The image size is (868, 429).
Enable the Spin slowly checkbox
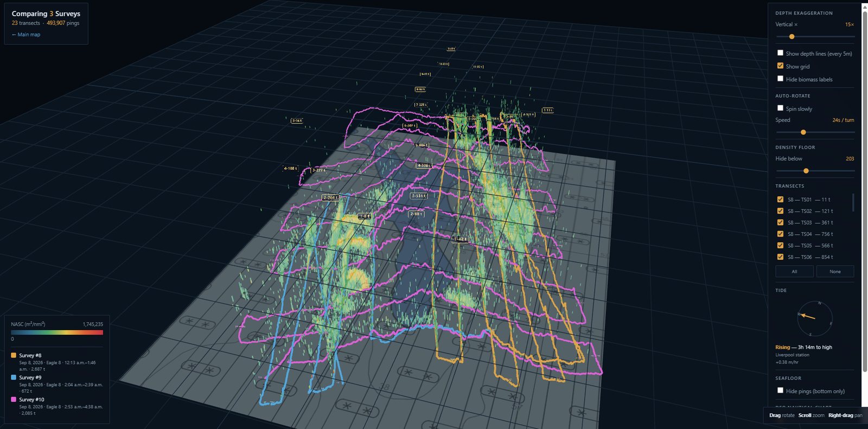coord(780,108)
